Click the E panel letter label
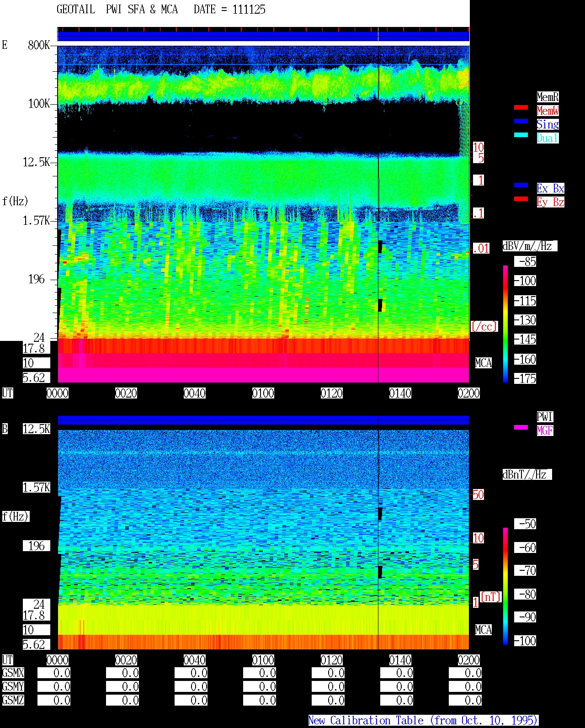 pyautogui.click(x=5, y=45)
